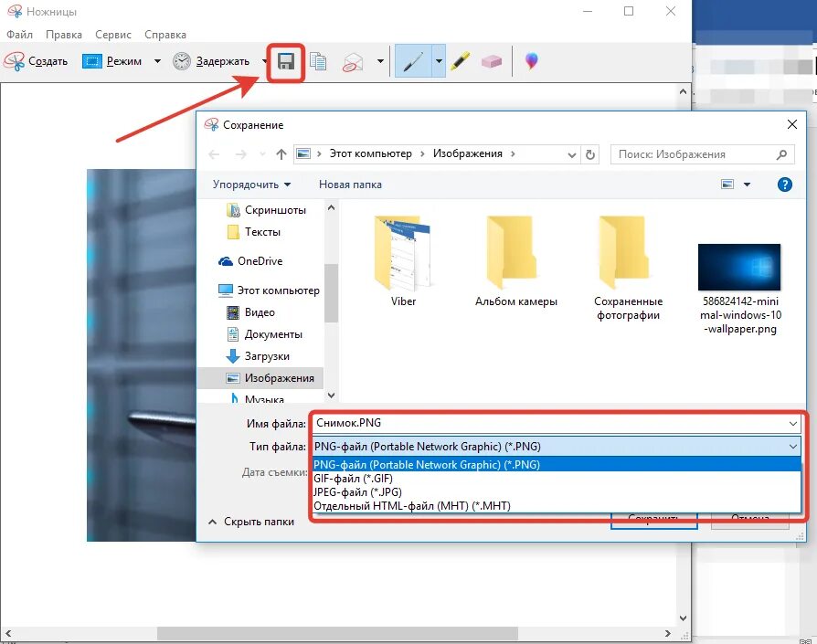Select Тексты folder in the tree
Screen dimensions: 817x644
pos(254,232)
